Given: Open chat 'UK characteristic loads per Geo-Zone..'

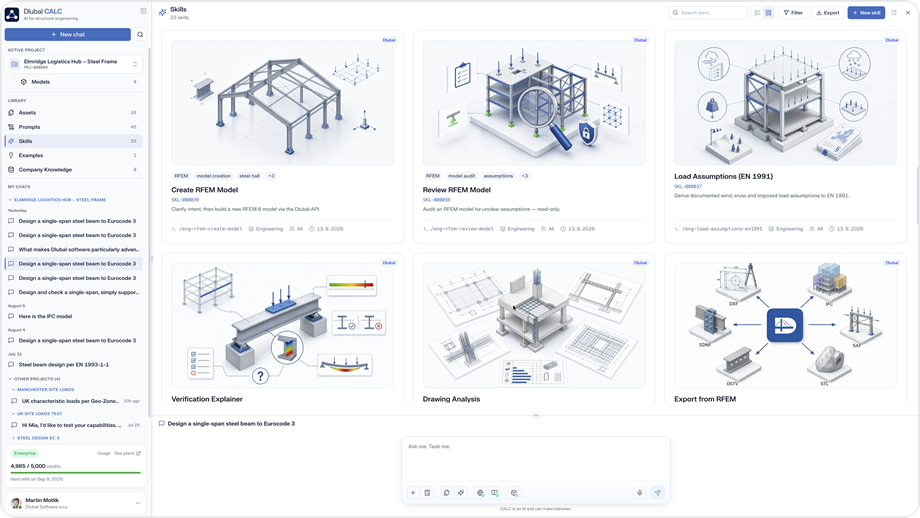Looking at the screenshot, I should 75,401.
